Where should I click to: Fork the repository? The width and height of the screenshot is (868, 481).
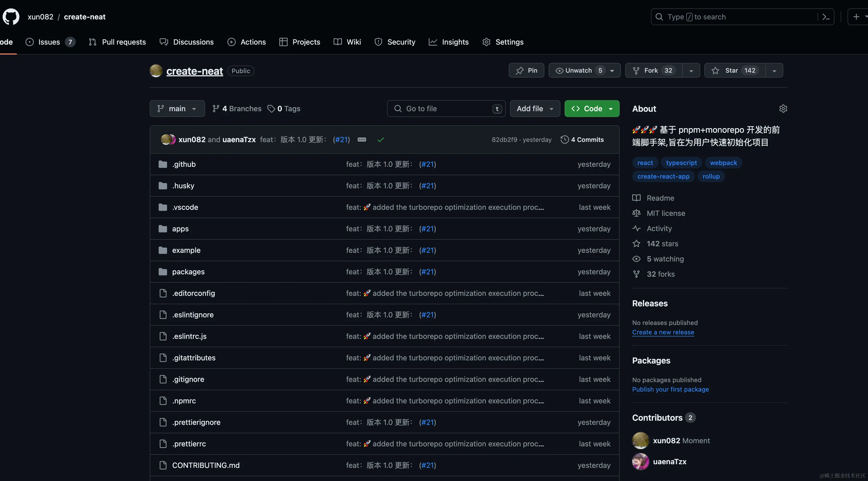pos(654,70)
